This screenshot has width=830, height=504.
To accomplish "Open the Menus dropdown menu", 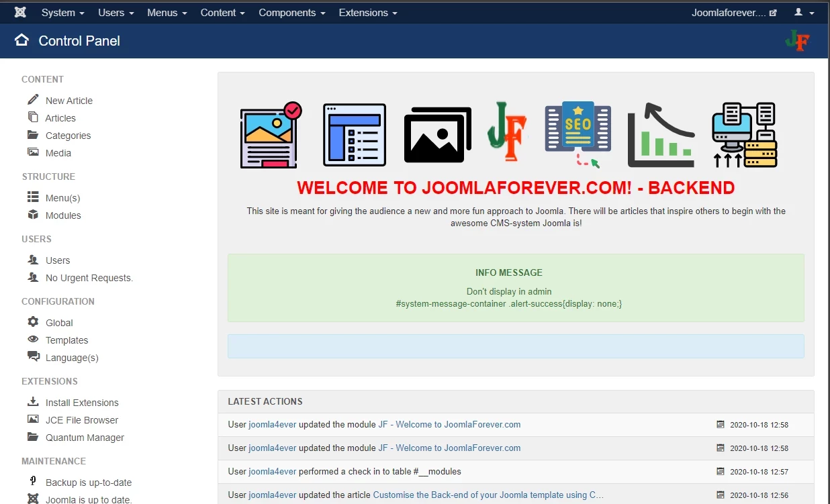I will coord(167,13).
